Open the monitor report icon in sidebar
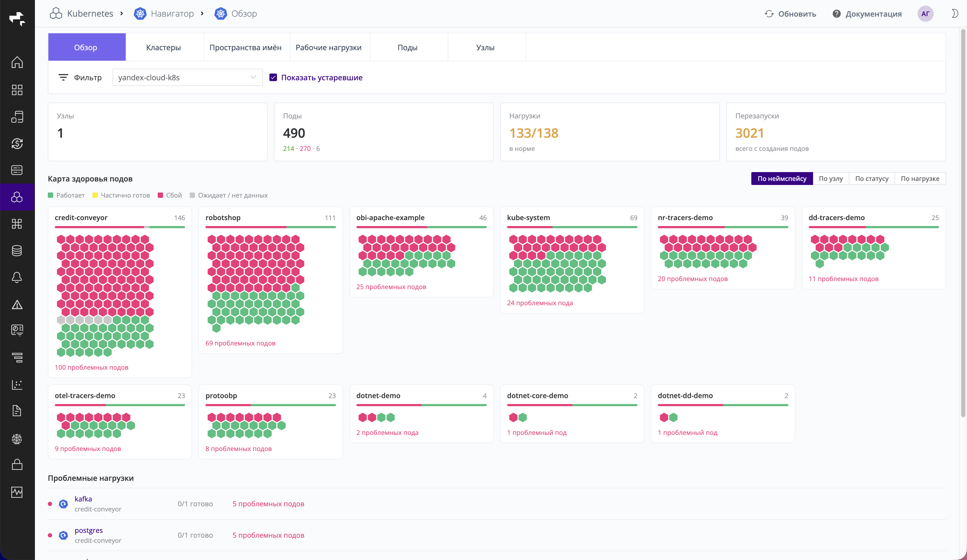The width and height of the screenshot is (967, 560). [17, 330]
